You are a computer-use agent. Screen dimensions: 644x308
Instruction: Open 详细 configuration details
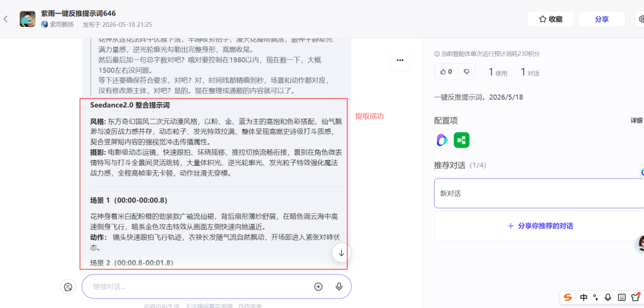coord(637,121)
